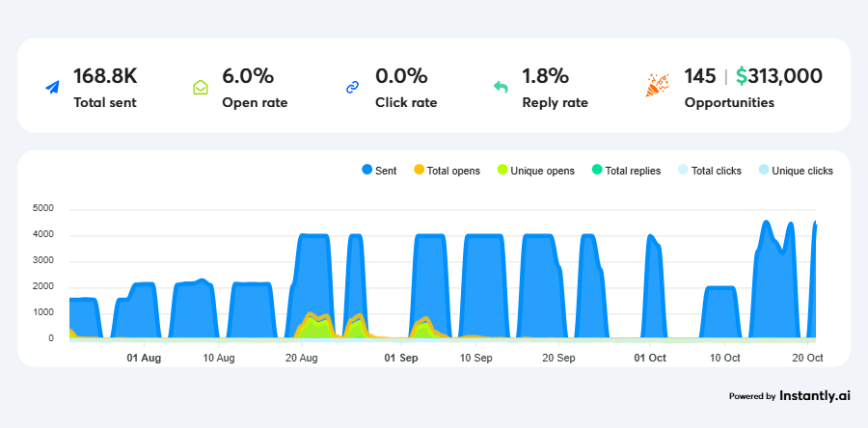
Task: Click the Reply rate arrow icon
Action: tap(501, 87)
